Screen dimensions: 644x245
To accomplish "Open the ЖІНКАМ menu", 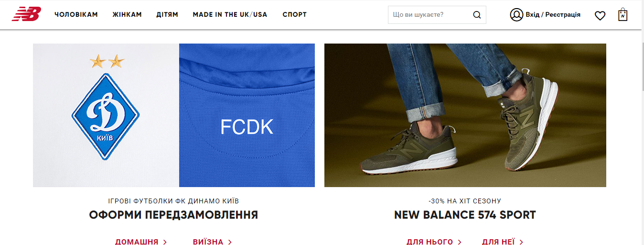I will pos(127,14).
